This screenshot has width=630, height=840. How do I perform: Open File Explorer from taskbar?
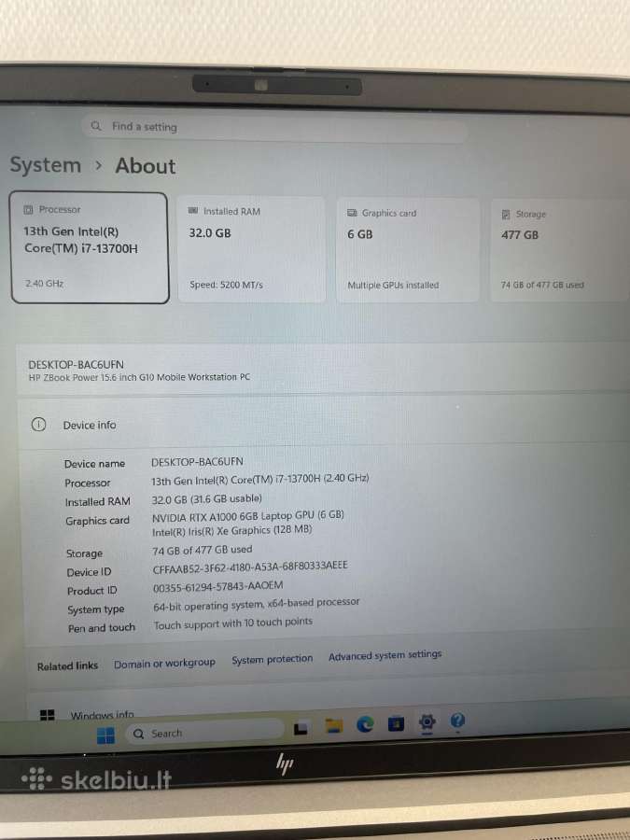click(x=334, y=726)
